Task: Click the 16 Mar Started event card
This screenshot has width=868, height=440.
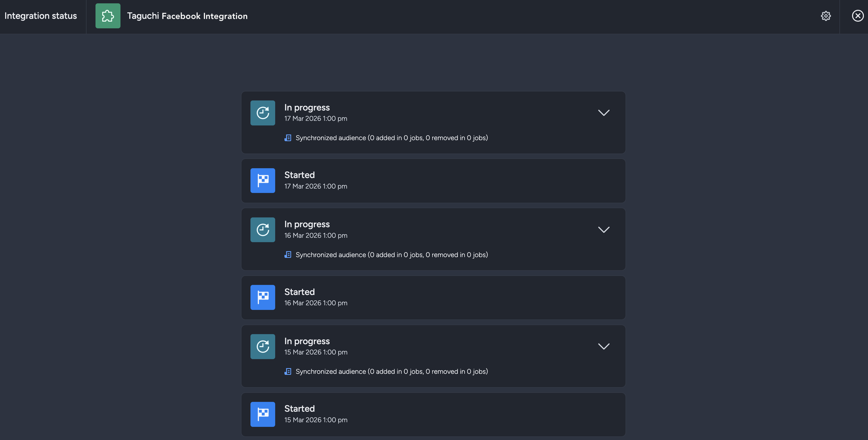Action: tap(433, 297)
